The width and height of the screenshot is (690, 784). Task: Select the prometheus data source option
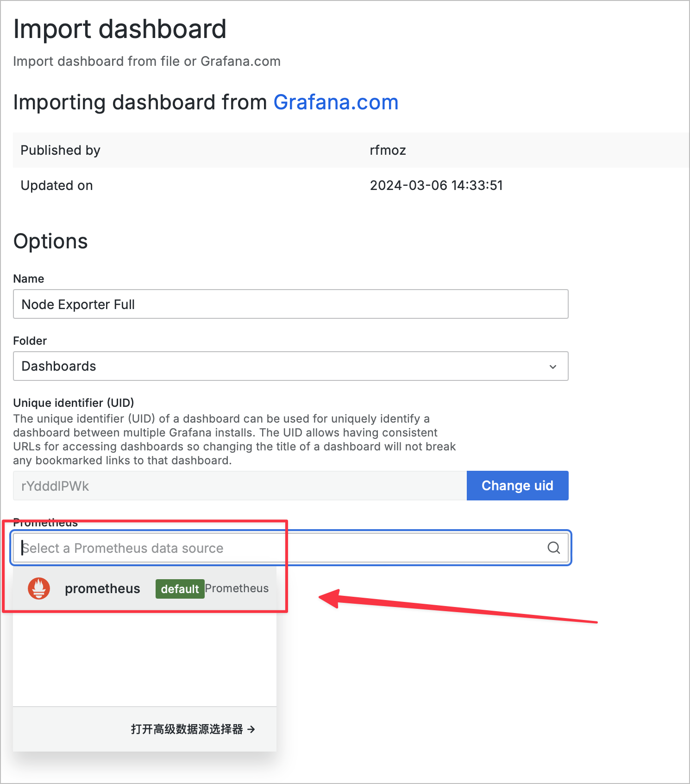tap(144, 588)
